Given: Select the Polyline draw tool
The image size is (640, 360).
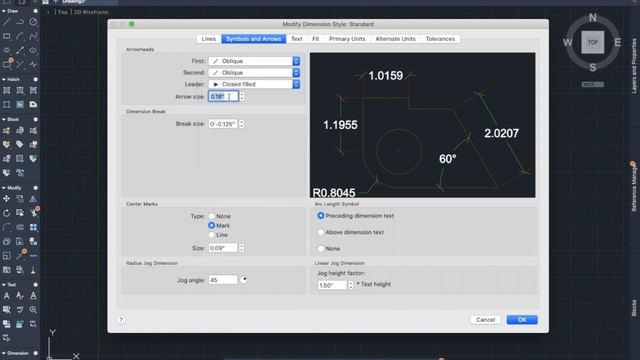Looking at the screenshot, I should [20, 22].
